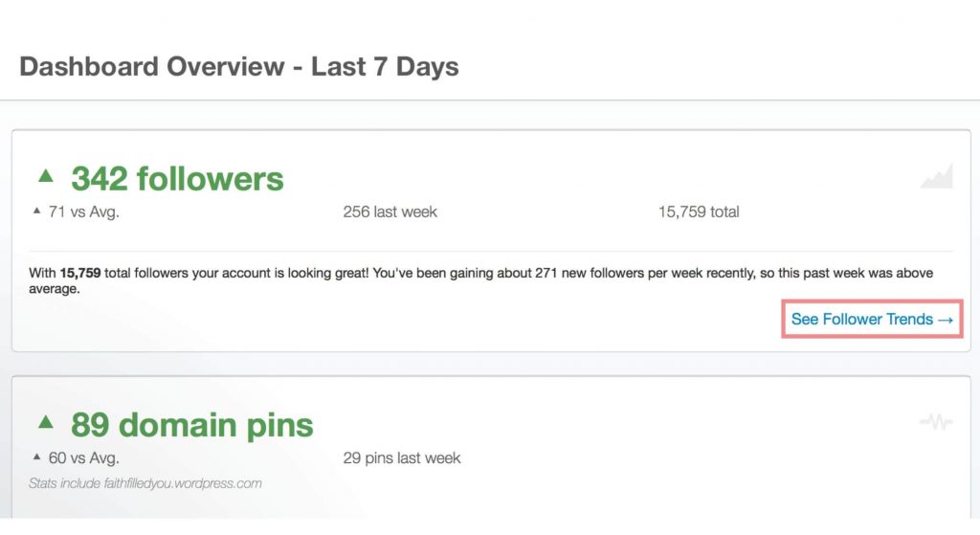This screenshot has height=535, width=980.
Task: Click the pulse activity icon in domain pins card
Action: (936, 422)
